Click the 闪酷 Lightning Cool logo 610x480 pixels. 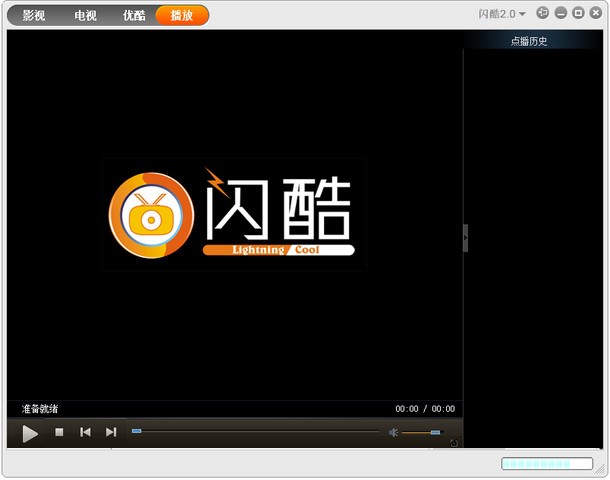[x=233, y=213]
